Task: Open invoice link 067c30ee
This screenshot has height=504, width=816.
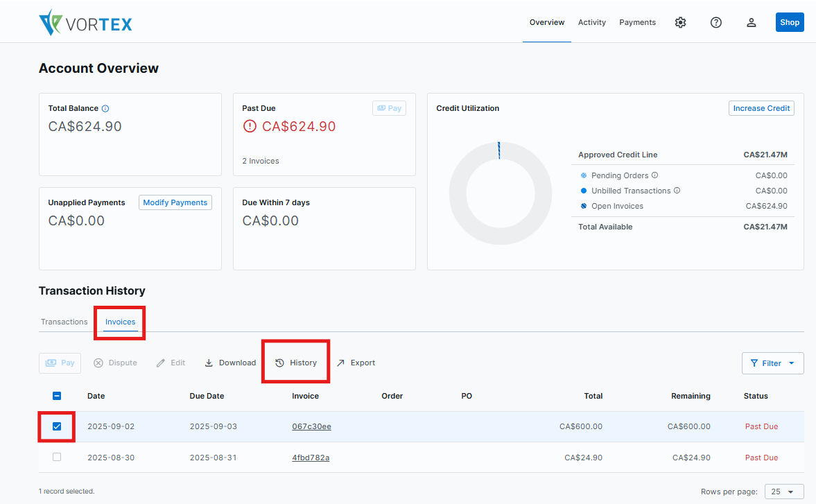Action: pos(311,426)
